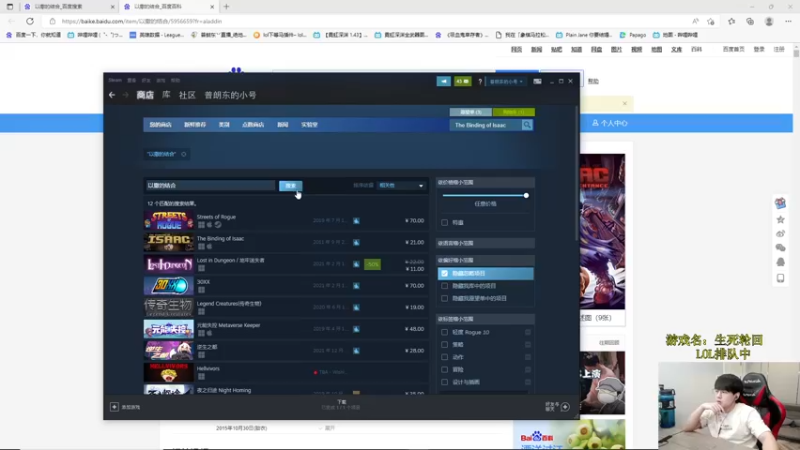This screenshot has width=800, height=450.
Task: Open the Helloworks search result
Action: click(286, 372)
